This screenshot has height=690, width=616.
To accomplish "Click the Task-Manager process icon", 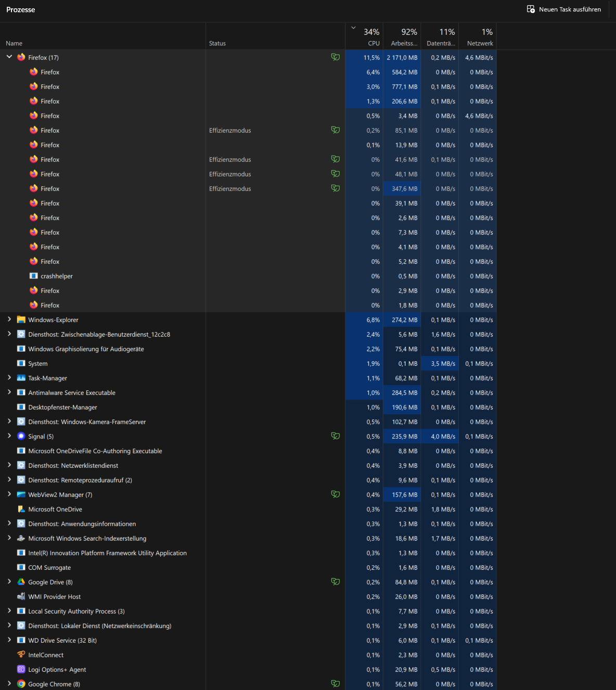I will click(x=21, y=378).
